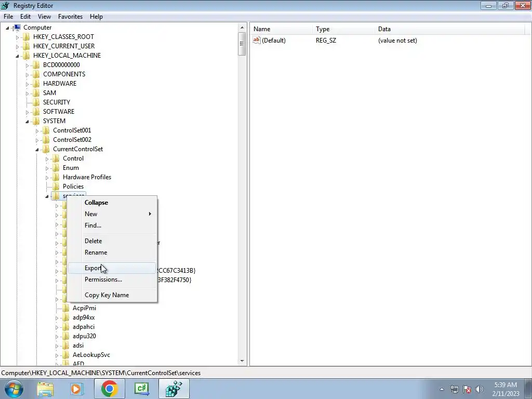This screenshot has height=399, width=532.
Task: Click the SAM folder icon
Action: (36, 92)
